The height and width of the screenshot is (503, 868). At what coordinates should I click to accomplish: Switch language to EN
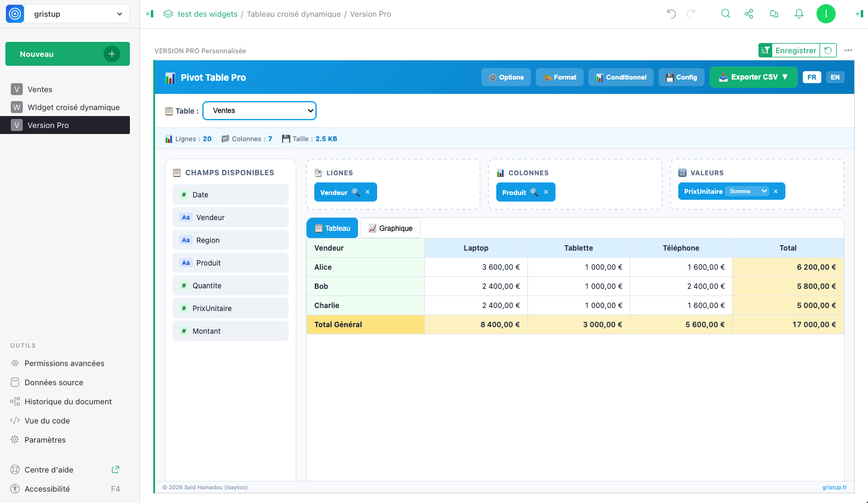pyautogui.click(x=835, y=77)
